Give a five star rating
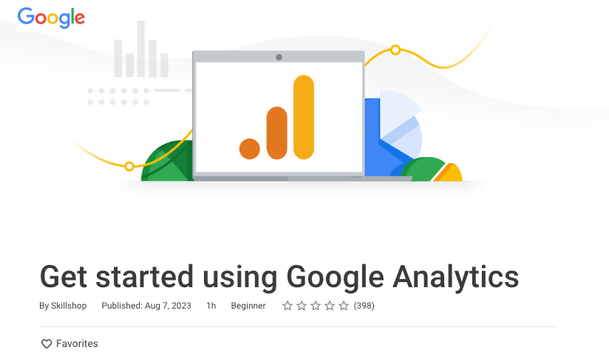 pyautogui.click(x=344, y=306)
